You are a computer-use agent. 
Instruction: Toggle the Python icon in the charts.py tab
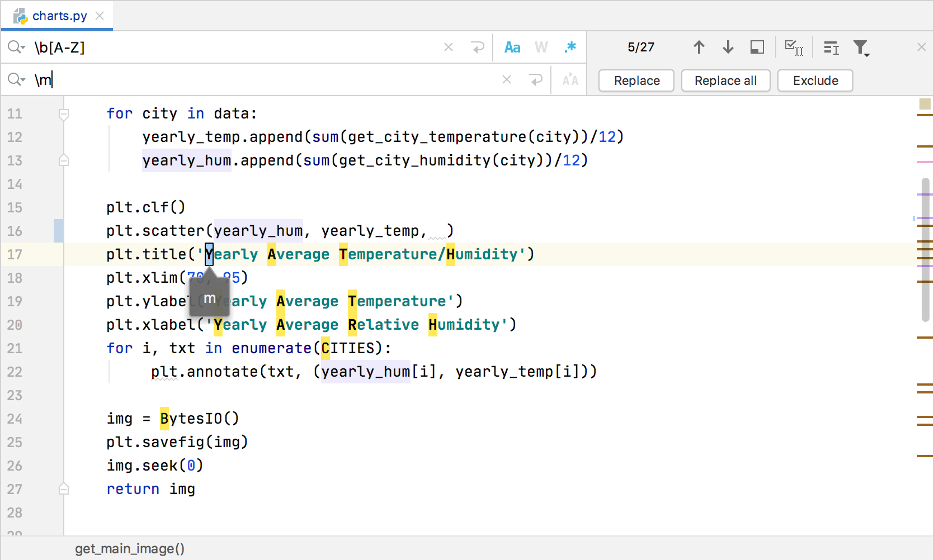point(20,16)
